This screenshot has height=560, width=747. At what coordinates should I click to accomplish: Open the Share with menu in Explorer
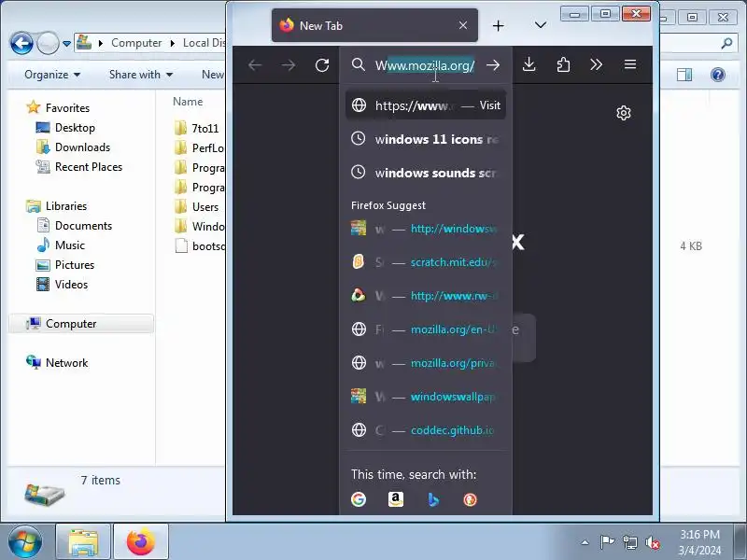[x=141, y=75]
